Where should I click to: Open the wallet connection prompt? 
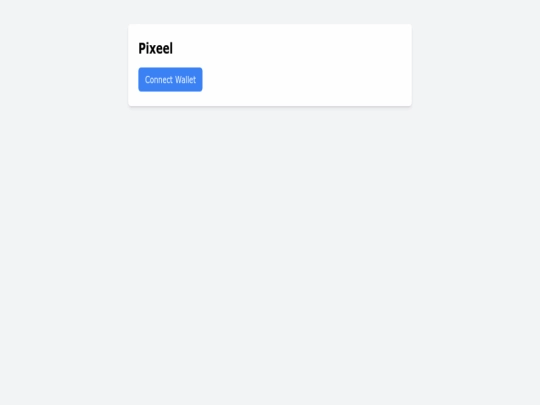[x=170, y=80]
